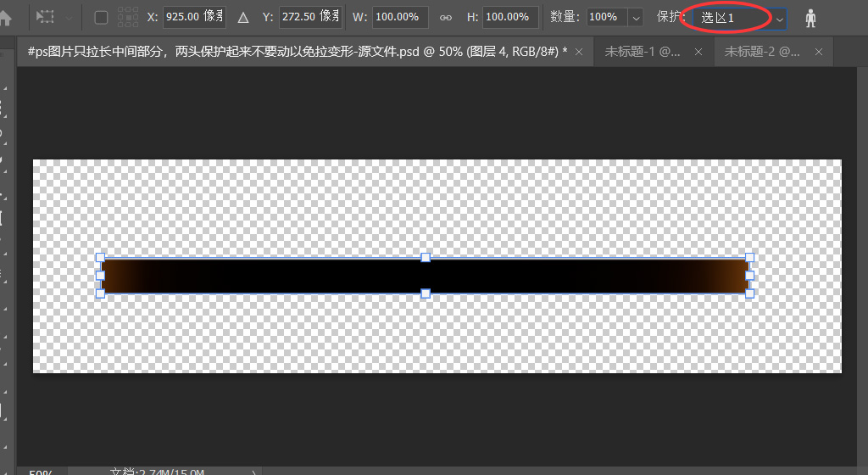Open the status bar document info arrow

[254, 472]
